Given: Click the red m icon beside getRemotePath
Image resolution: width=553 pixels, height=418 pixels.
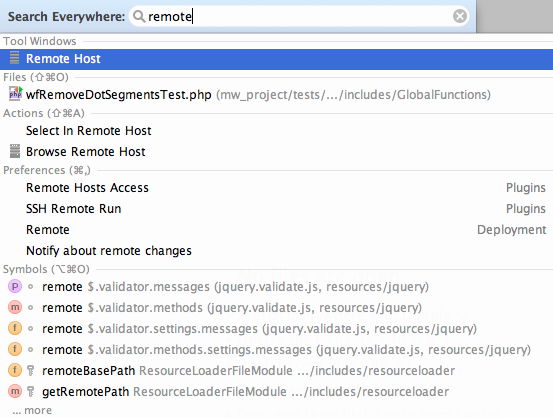Looking at the screenshot, I should pos(15,392).
